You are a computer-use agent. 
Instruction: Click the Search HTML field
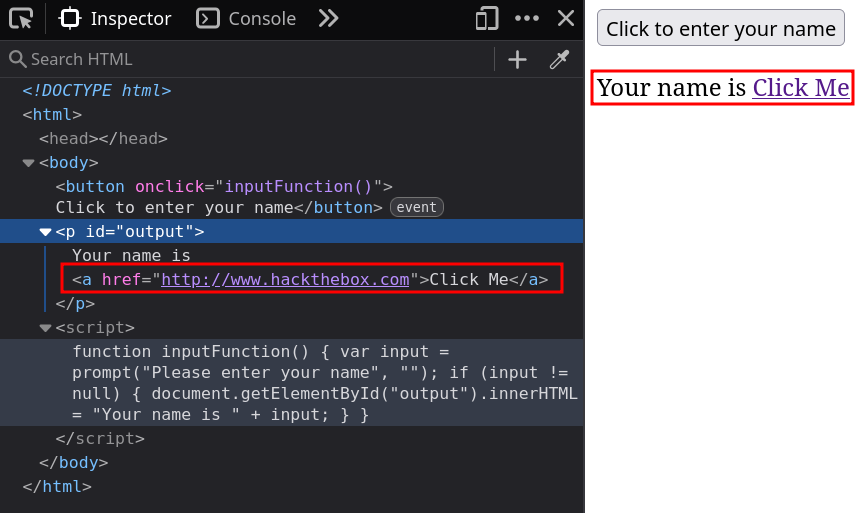[x=250, y=59]
